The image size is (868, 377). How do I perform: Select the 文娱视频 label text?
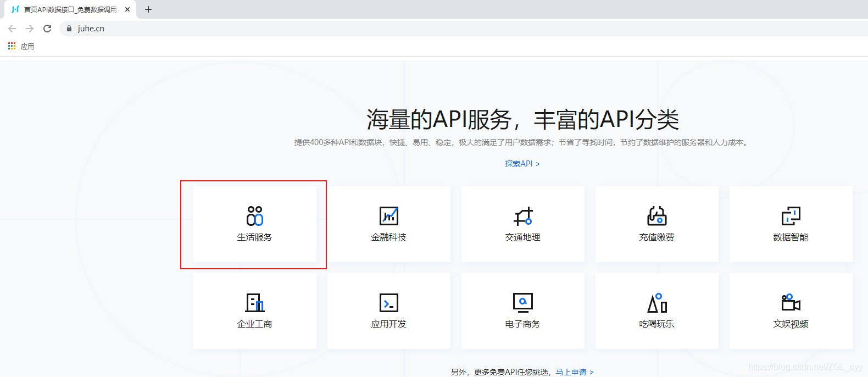791,324
